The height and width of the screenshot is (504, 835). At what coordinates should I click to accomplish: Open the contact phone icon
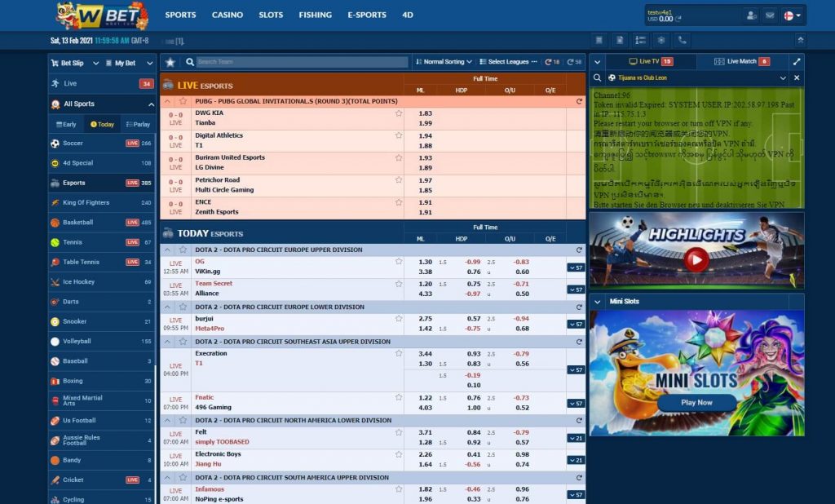(x=683, y=40)
